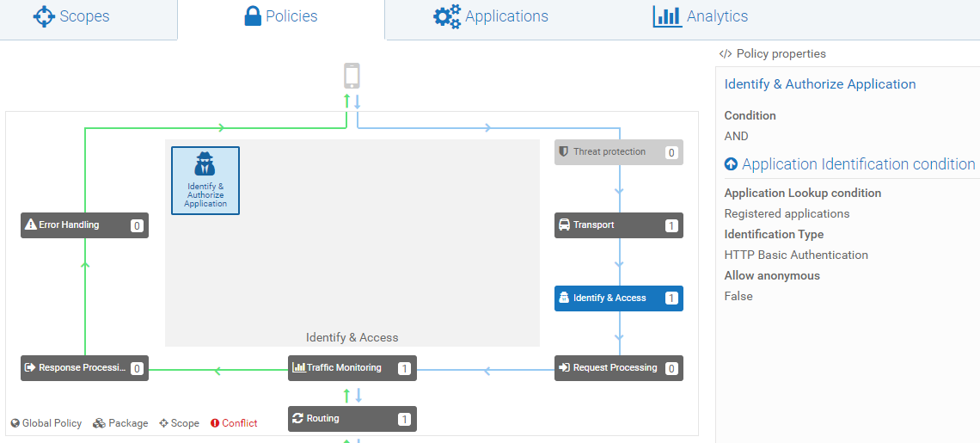Click the Scope crosshair legend icon
The image size is (980, 443).
(x=163, y=423)
